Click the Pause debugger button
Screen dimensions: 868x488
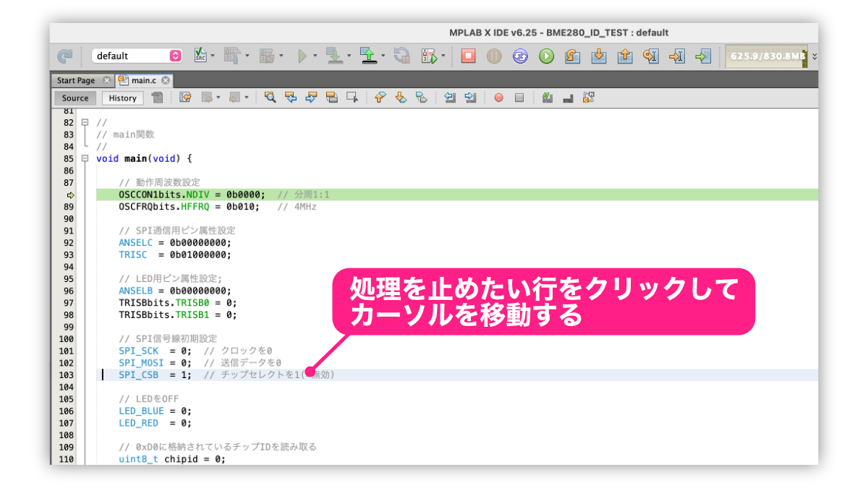click(x=494, y=56)
